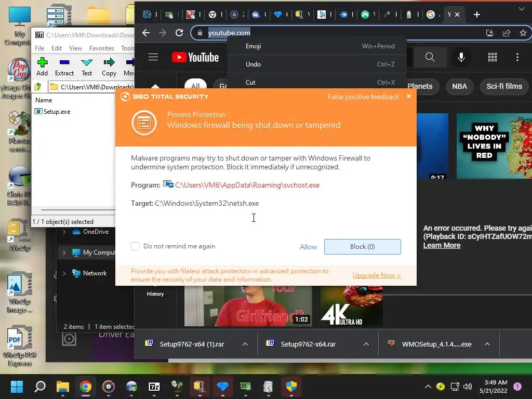Open options for WMOSetup download
Screen dimensions: 532x399
[487, 344]
